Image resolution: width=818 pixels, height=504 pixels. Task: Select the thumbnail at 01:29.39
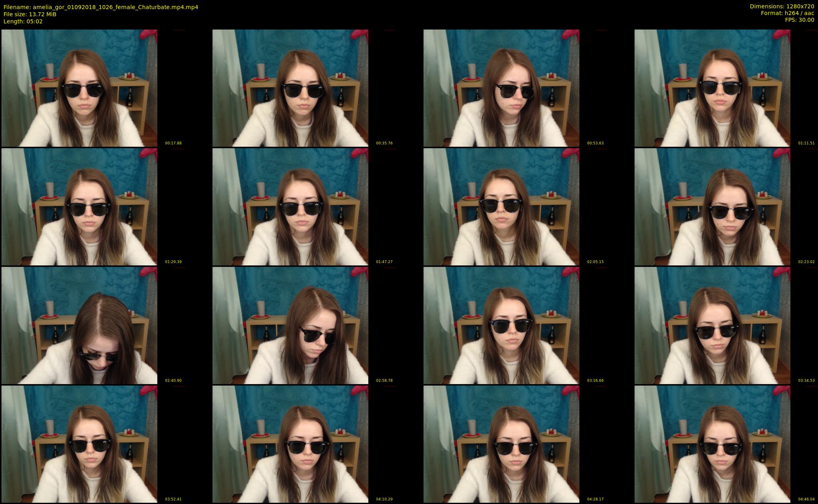pyautogui.click(x=79, y=207)
